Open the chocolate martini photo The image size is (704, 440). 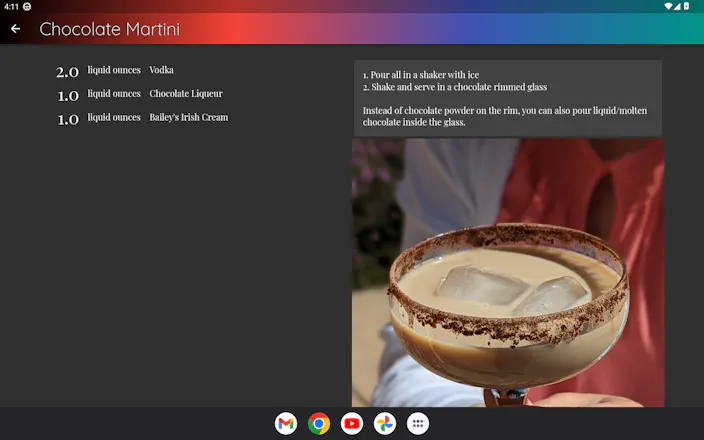[x=508, y=273]
